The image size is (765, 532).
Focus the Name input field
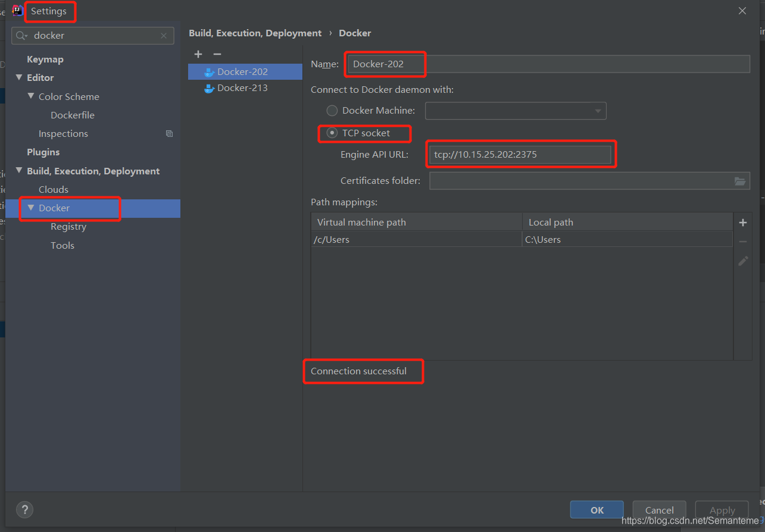point(548,64)
